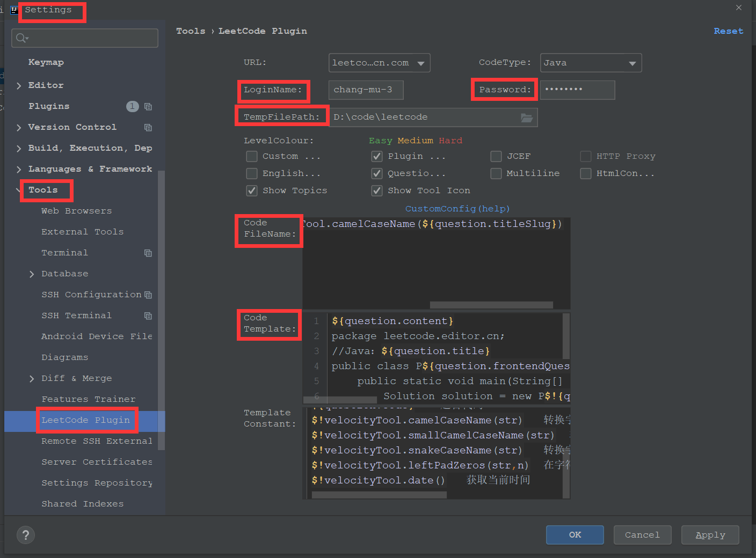
Task: Open the CodeType dropdown showing Java
Action: click(x=591, y=63)
